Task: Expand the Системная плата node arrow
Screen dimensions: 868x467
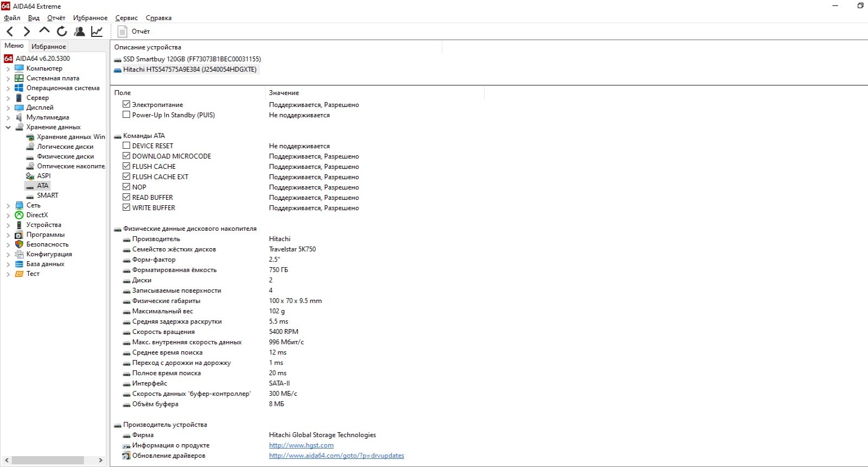Action: point(8,79)
